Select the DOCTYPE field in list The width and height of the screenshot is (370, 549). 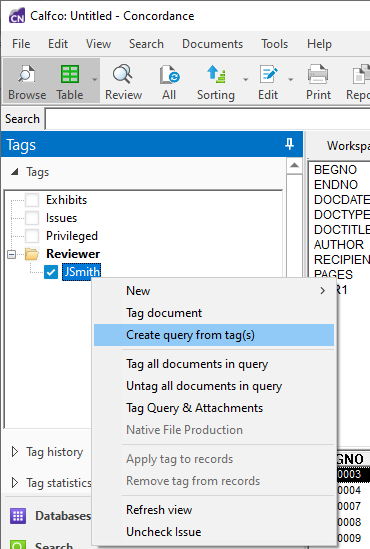(342, 215)
